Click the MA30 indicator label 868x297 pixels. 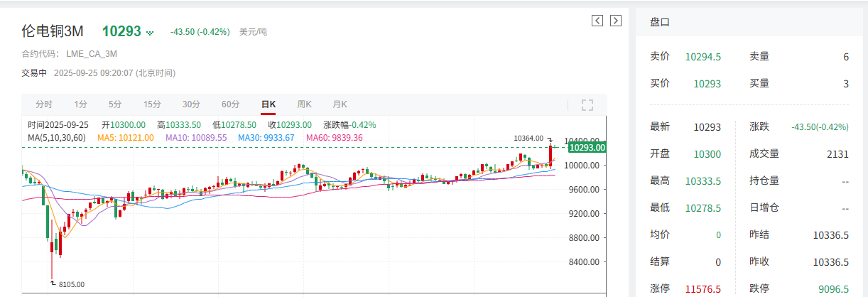coord(266,137)
